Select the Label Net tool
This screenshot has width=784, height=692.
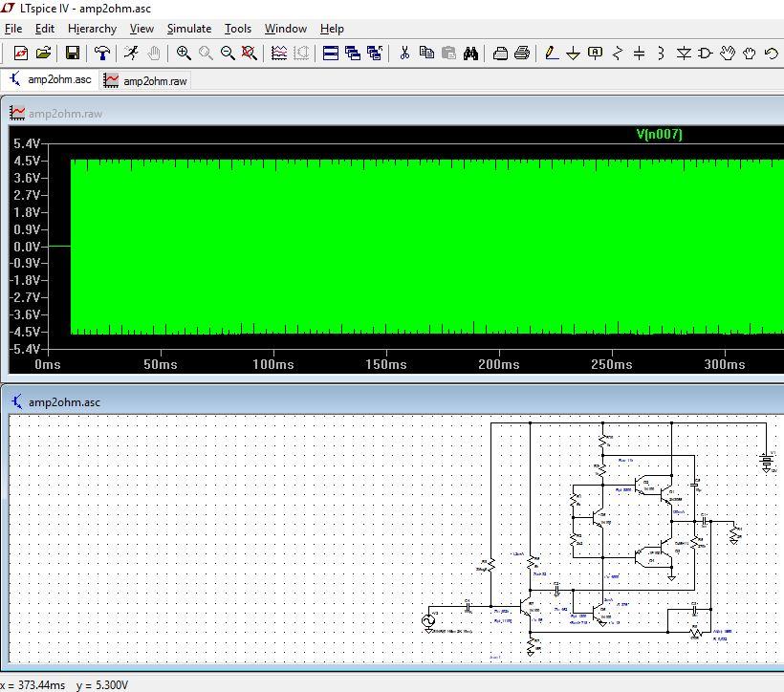595,53
